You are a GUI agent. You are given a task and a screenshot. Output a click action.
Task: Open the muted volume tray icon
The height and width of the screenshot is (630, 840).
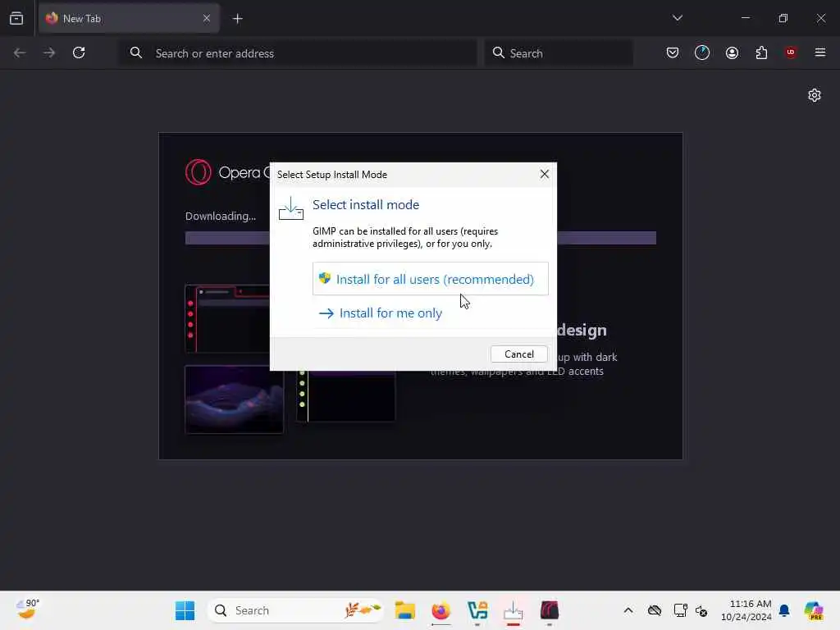[701, 610]
